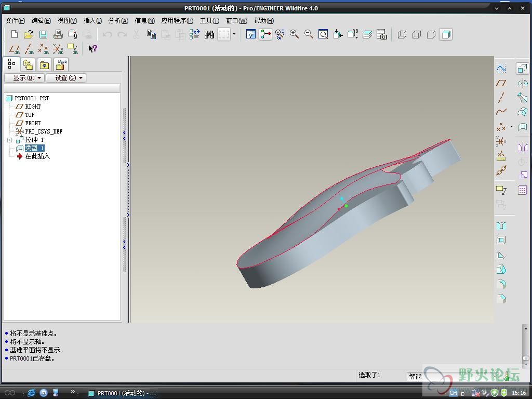Expand the 拉伸 1 feature node
This screenshot has height=399, width=532.
(x=9, y=140)
